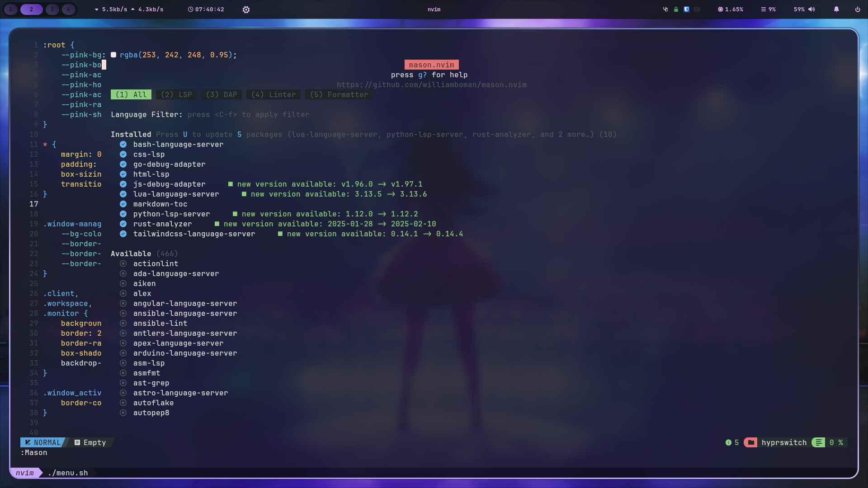Viewport: 868px width, 488px height.
Task: Switch to the (5) Formatter tab
Action: point(339,95)
